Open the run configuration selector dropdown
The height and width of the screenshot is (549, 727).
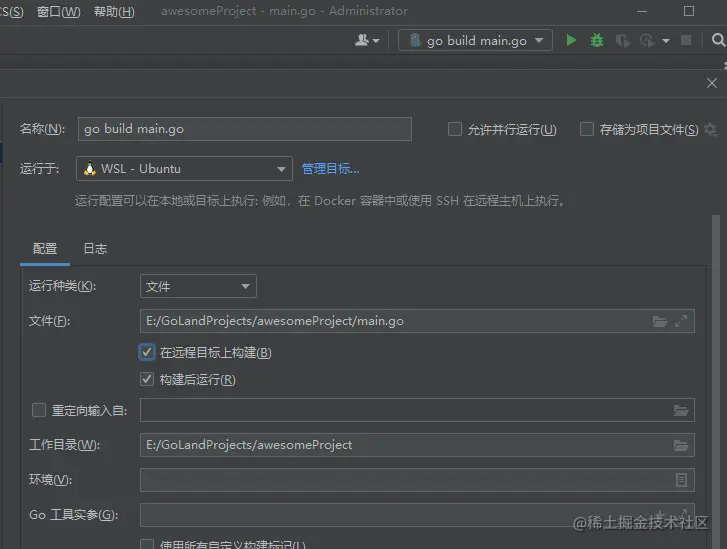click(475, 40)
